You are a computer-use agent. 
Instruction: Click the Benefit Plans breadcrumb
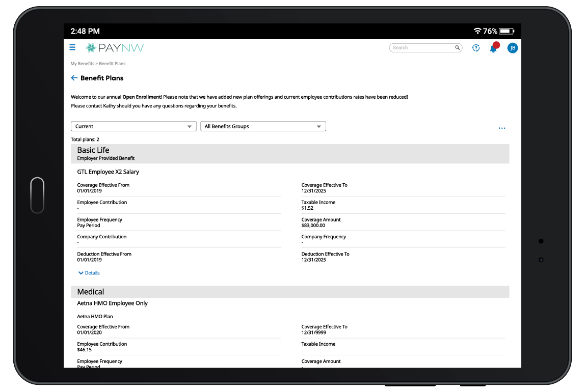(112, 63)
